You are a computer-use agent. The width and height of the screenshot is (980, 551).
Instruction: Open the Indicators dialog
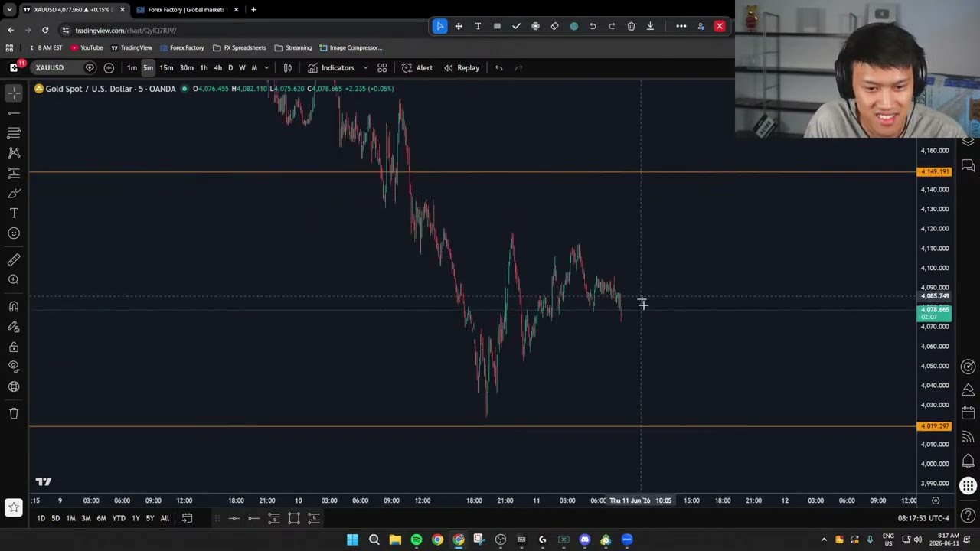point(331,67)
